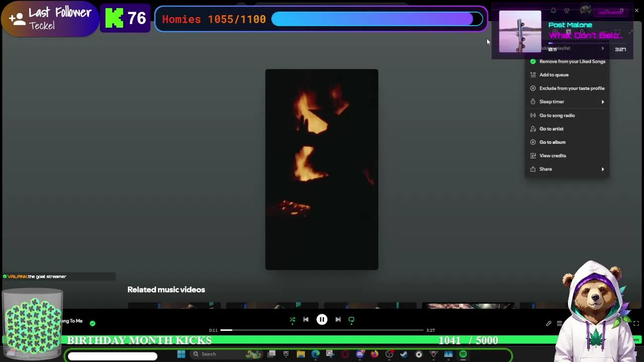Restore the Spotify window size

pos(621,11)
